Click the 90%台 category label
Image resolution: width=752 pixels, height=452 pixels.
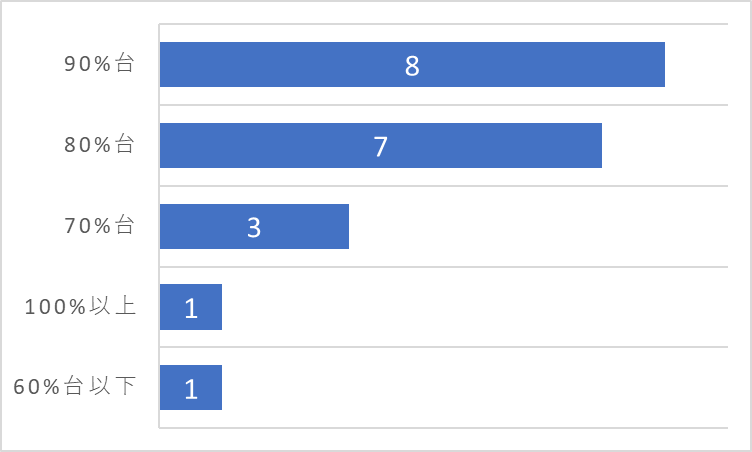(x=99, y=63)
